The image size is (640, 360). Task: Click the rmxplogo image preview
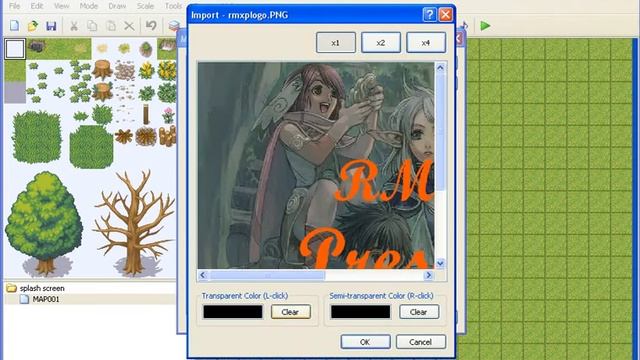[316, 165]
